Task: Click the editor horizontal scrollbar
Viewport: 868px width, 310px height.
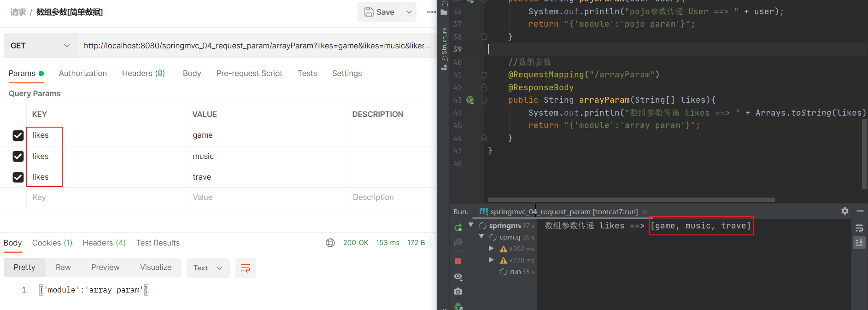Action: (632, 200)
